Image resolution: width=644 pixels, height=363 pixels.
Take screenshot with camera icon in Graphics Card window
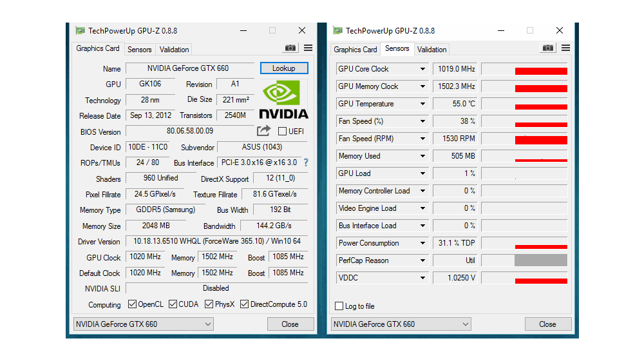click(290, 48)
